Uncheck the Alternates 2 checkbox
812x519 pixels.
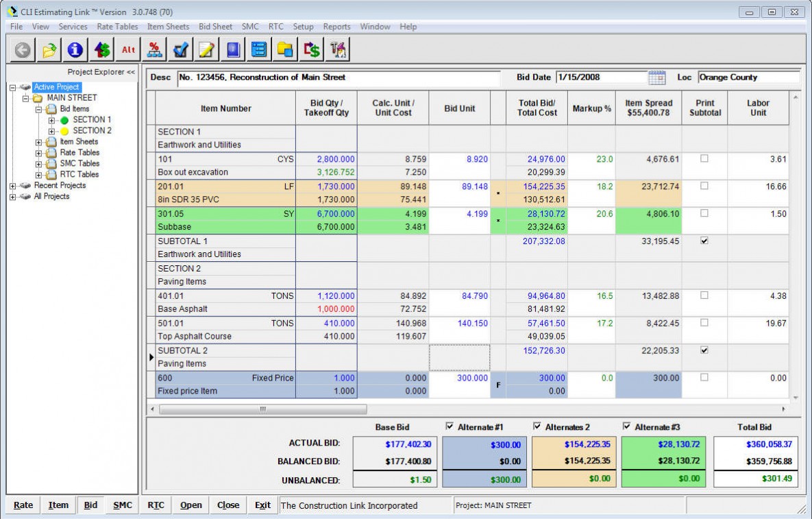537,426
